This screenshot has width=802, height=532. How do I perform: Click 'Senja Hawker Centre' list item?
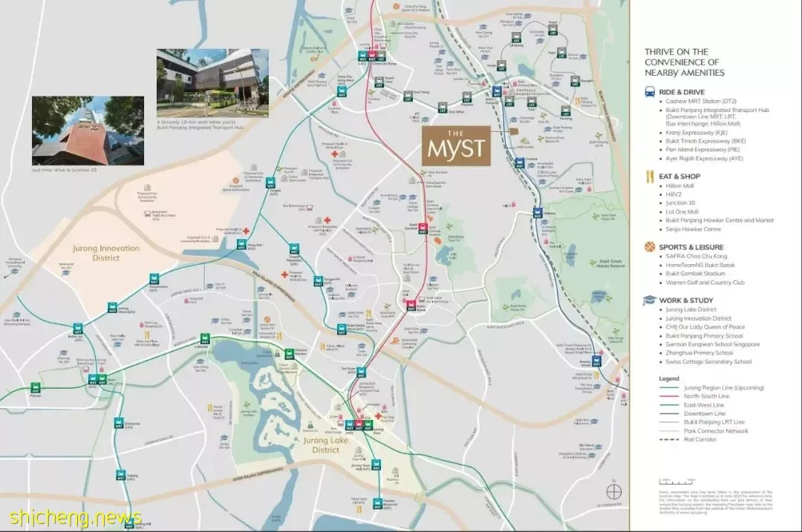coord(693,229)
